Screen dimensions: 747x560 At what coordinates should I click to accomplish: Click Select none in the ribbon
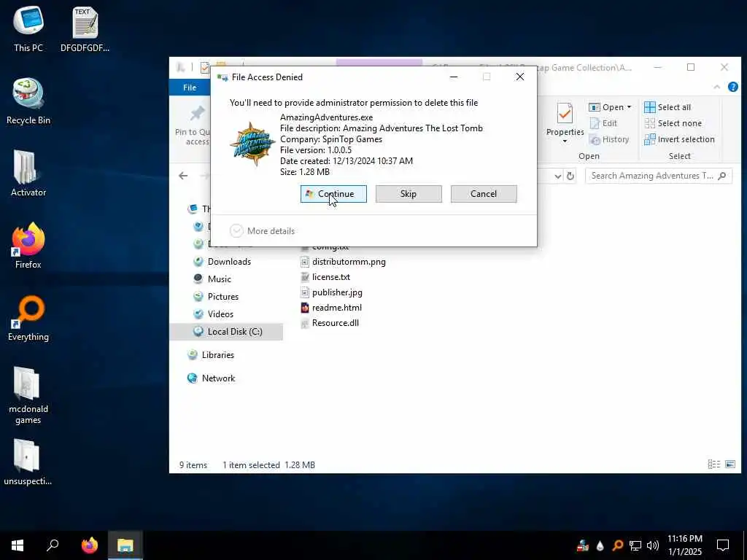click(x=673, y=123)
